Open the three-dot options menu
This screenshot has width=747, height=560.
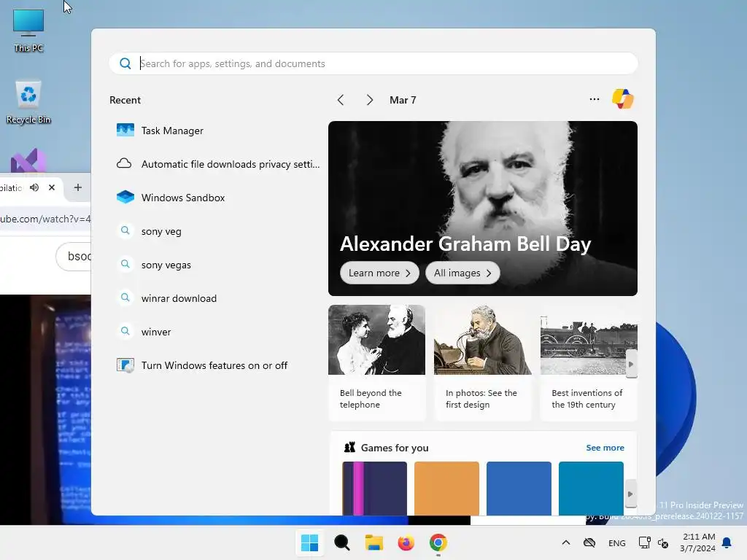[594, 99]
